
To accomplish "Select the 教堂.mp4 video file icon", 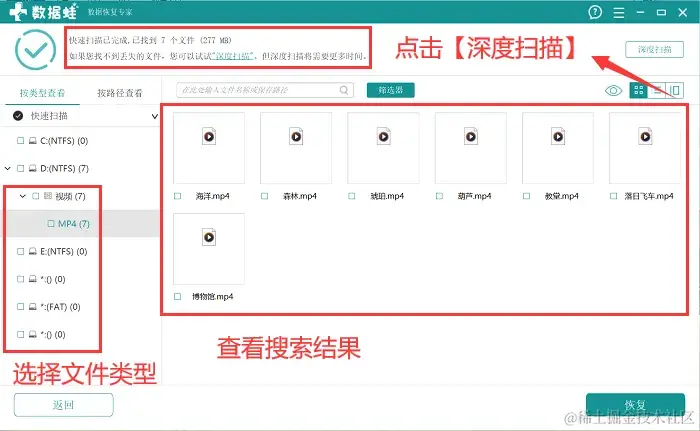I will (558, 137).
